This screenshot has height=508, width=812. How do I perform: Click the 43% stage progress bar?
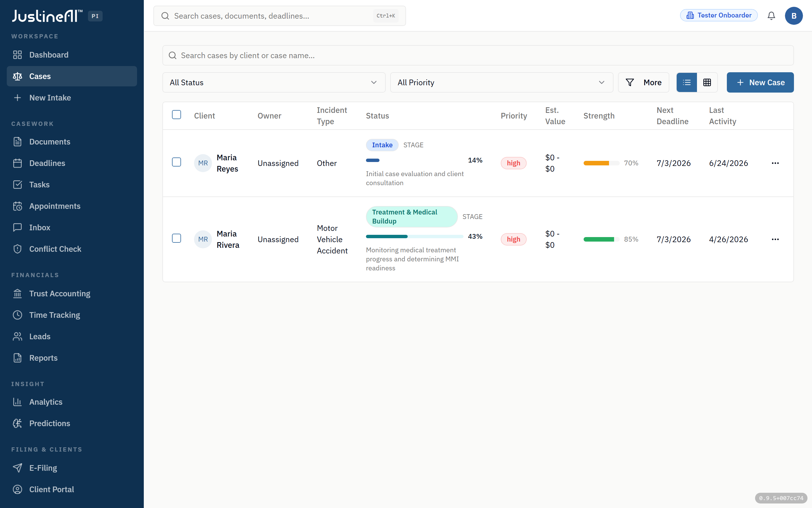(414, 237)
